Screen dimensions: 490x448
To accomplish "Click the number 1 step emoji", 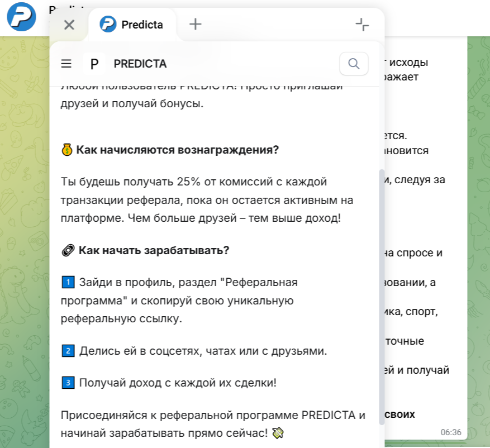I will click(x=68, y=282).
